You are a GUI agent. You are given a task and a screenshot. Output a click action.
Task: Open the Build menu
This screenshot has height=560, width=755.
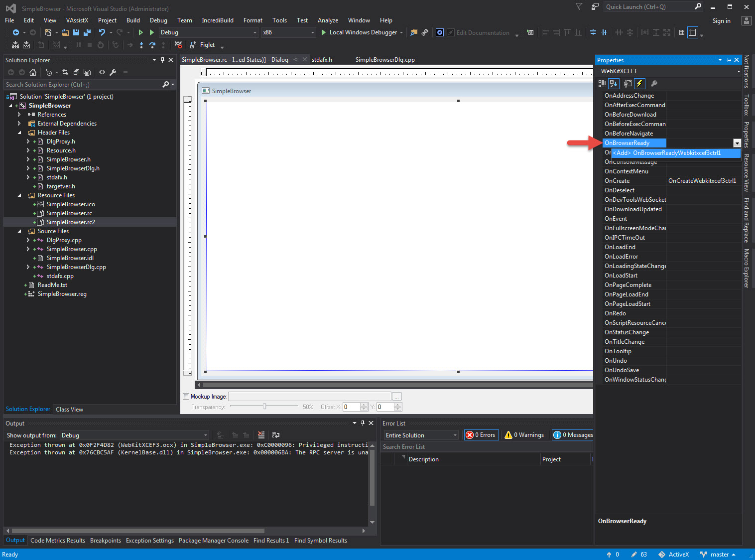pyautogui.click(x=133, y=20)
